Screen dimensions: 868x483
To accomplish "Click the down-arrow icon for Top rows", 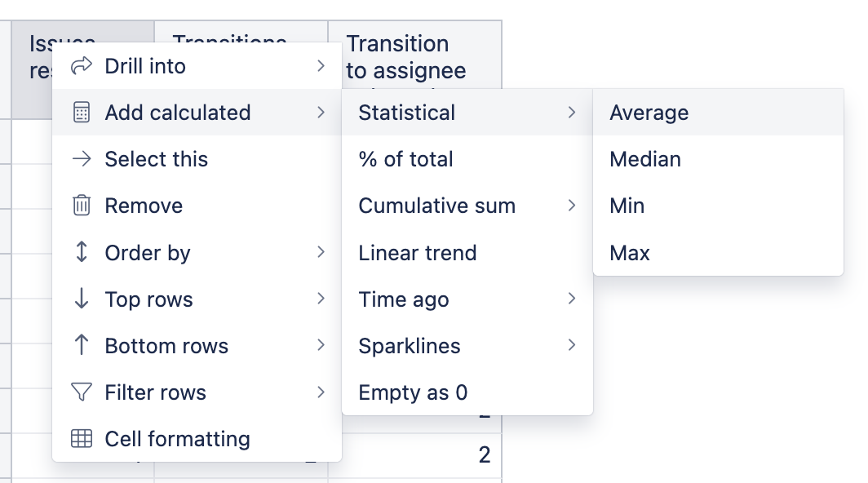I will (x=82, y=299).
